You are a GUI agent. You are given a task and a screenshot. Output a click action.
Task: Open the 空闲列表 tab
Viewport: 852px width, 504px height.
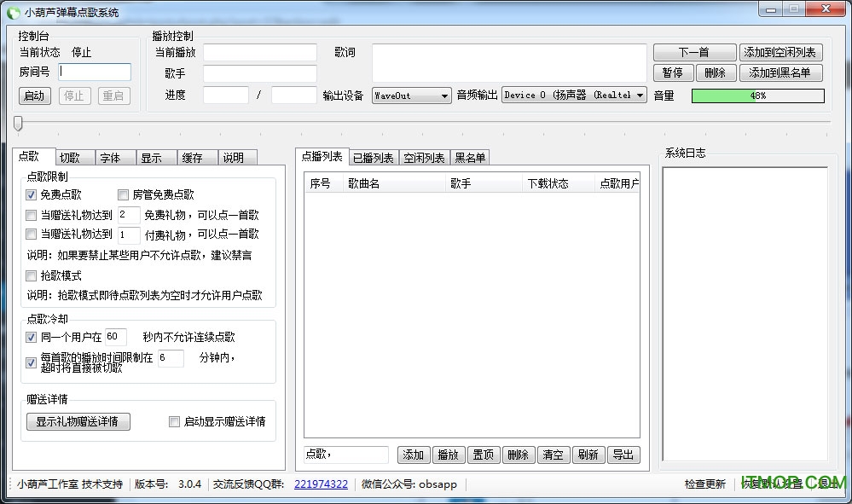tap(424, 157)
